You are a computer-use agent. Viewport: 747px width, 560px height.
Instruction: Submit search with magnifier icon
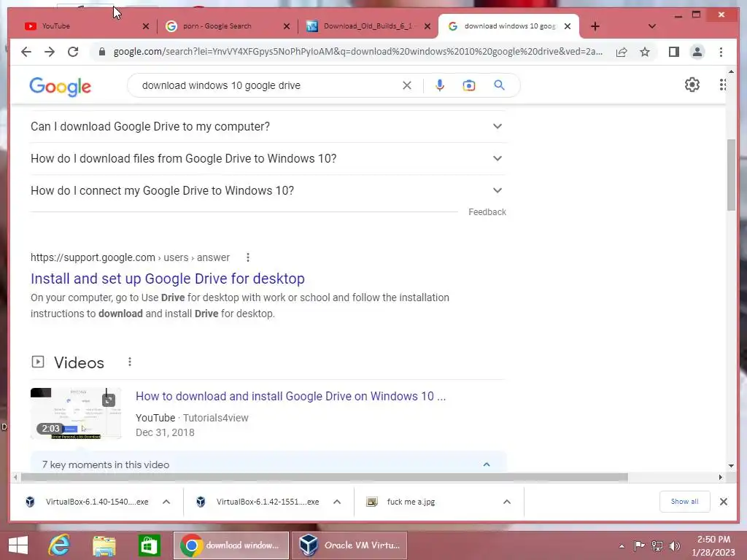tap(499, 85)
